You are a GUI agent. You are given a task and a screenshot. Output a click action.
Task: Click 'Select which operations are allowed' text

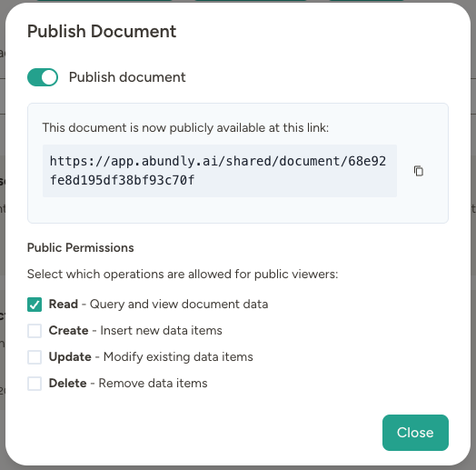183,274
